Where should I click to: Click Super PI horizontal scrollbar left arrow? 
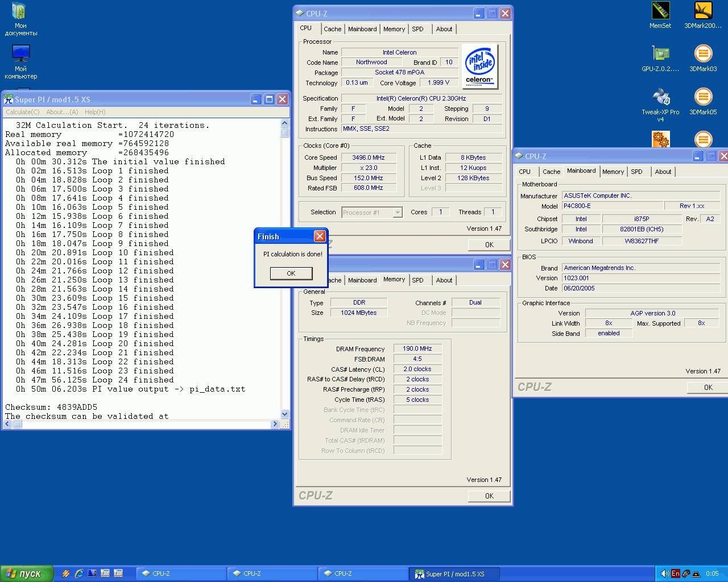pyautogui.click(x=7, y=424)
